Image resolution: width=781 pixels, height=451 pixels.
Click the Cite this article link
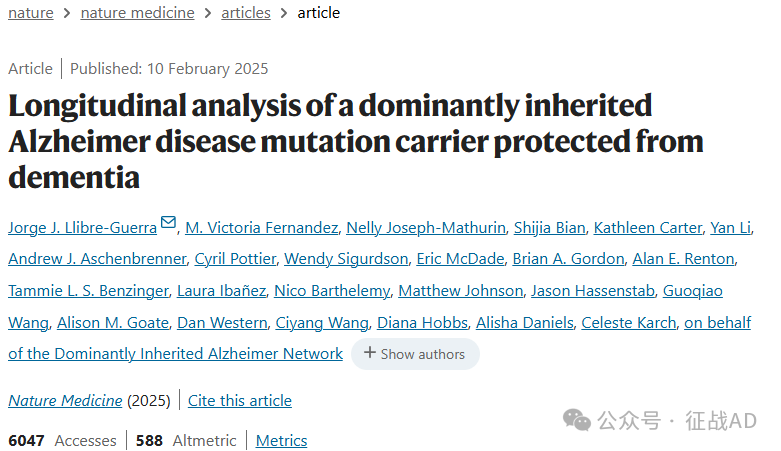tap(240, 401)
